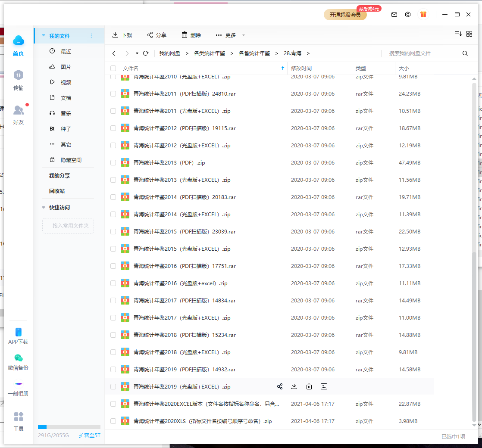The width and height of the screenshot is (482, 448).
Task: Switch to grid view icon
Action: click(469, 34)
